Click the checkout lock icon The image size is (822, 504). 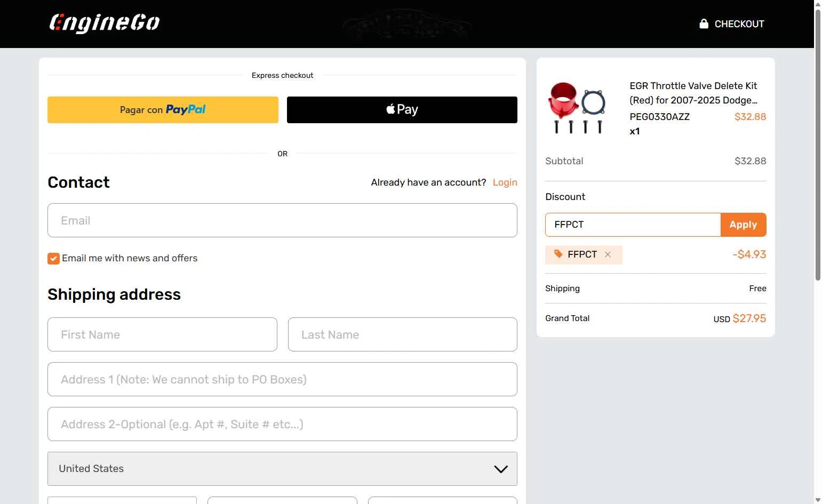coord(704,23)
